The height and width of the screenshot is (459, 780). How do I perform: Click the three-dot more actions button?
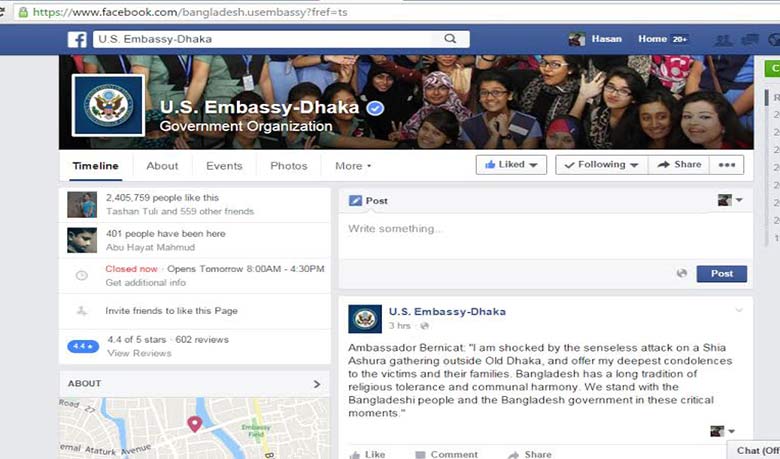pyautogui.click(x=727, y=165)
